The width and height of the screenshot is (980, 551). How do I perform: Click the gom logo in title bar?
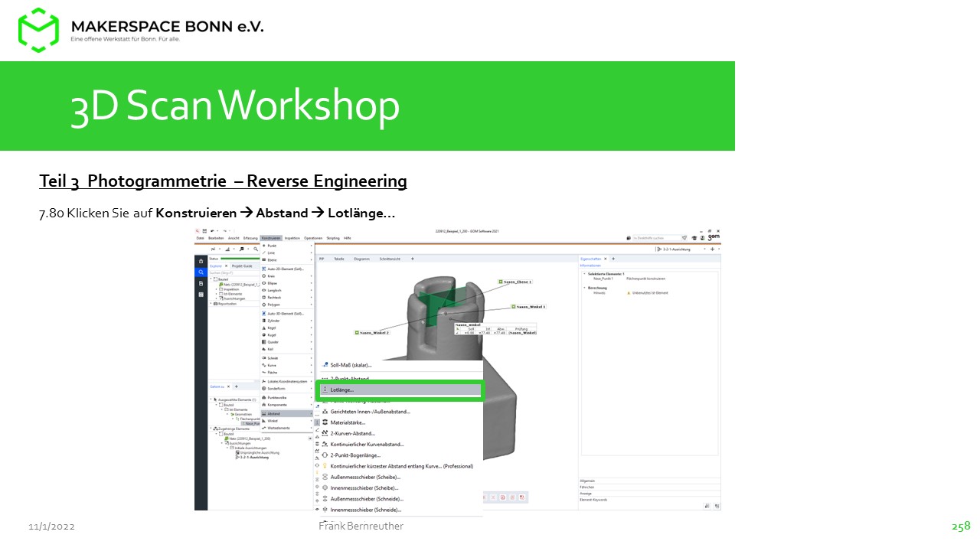tap(714, 238)
